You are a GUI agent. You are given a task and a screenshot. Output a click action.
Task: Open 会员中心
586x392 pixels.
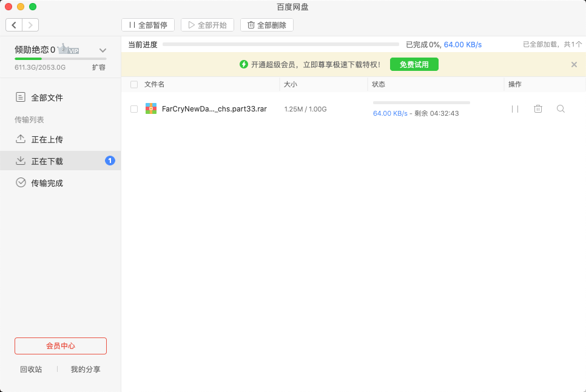(x=61, y=346)
